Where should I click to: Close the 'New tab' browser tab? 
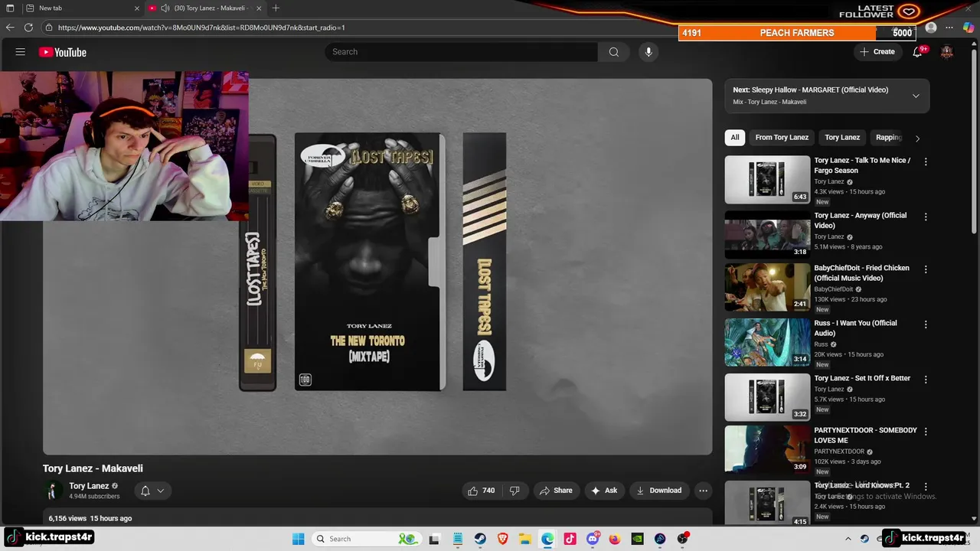tap(137, 8)
